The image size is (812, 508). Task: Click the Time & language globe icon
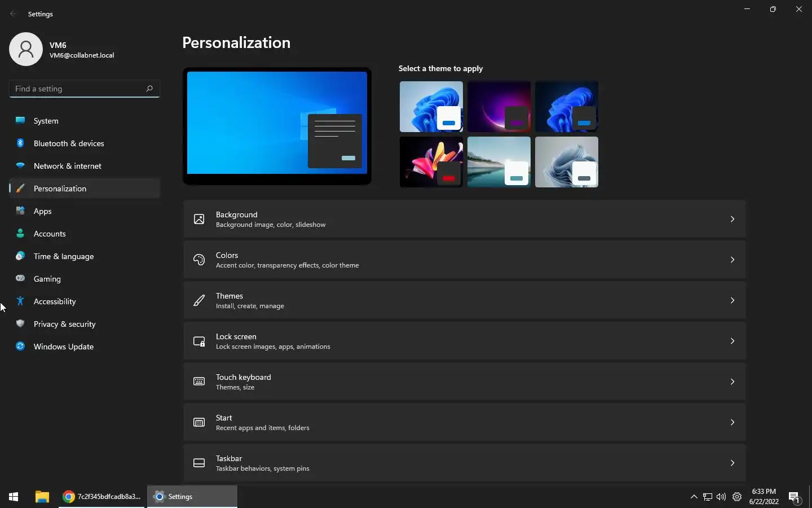pyautogui.click(x=20, y=256)
